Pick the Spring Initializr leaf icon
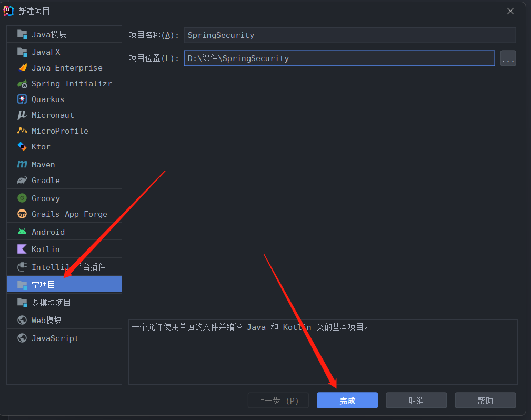Image resolution: width=531 pixels, height=420 pixels. [x=22, y=84]
